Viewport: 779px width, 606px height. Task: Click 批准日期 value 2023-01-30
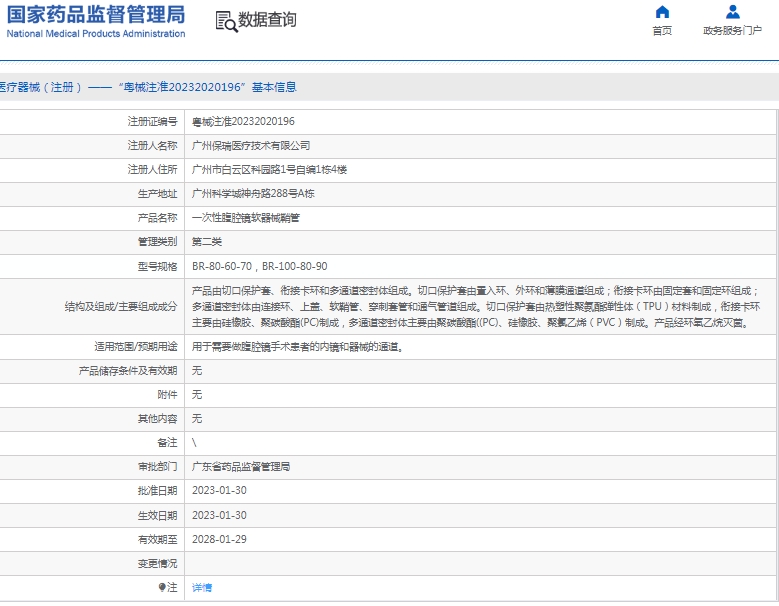[x=219, y=490]
